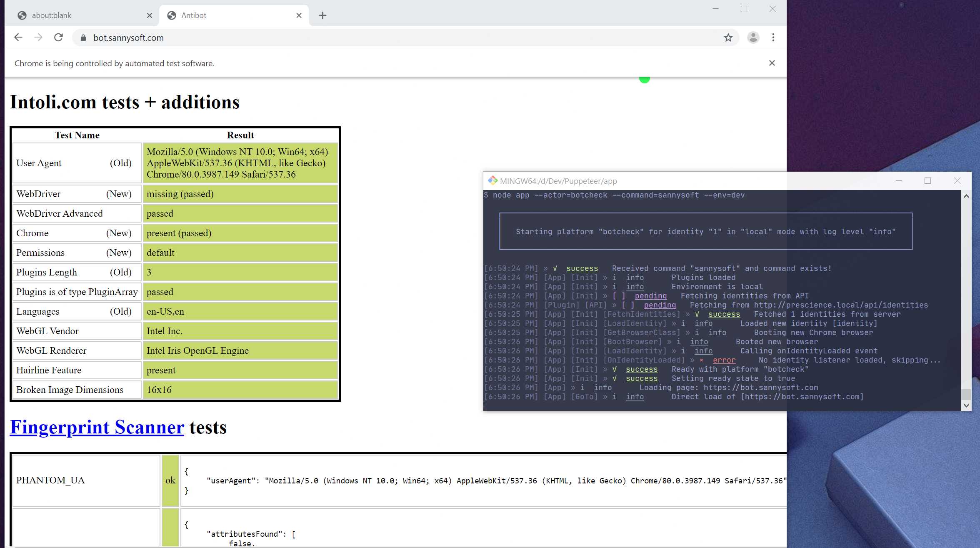
Task: Close the Antibot tab
Action: tap(299, 15)
